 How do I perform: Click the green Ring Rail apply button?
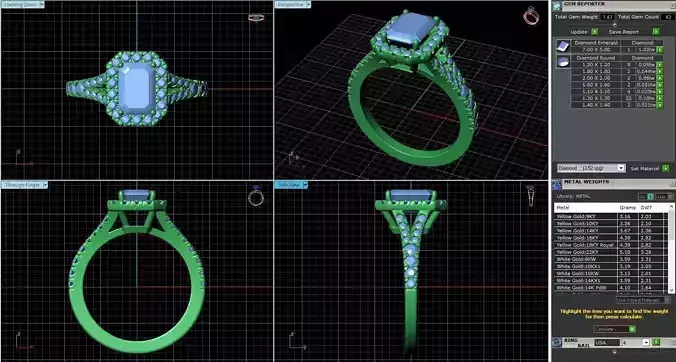pos(655,342)
